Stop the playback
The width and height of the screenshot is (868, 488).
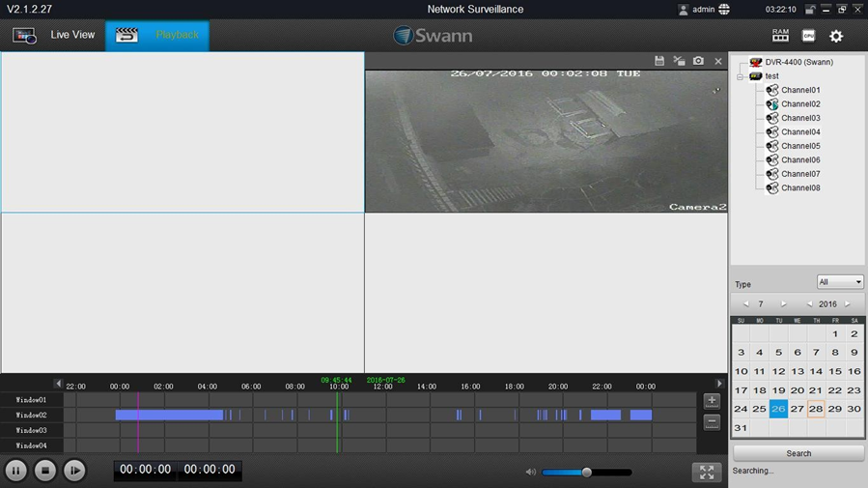tap(45, 471)
